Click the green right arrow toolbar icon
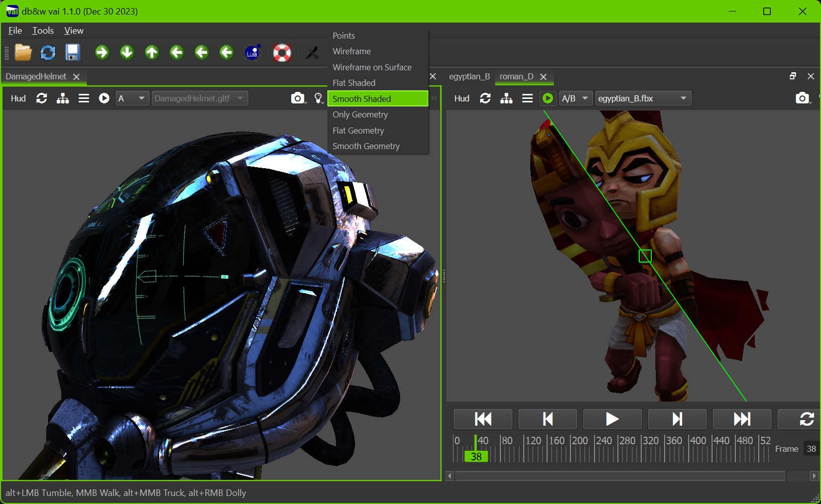Image resolution: width=821 pixels, height=504 pixels. pyautogui.click(x=102, y=52)
